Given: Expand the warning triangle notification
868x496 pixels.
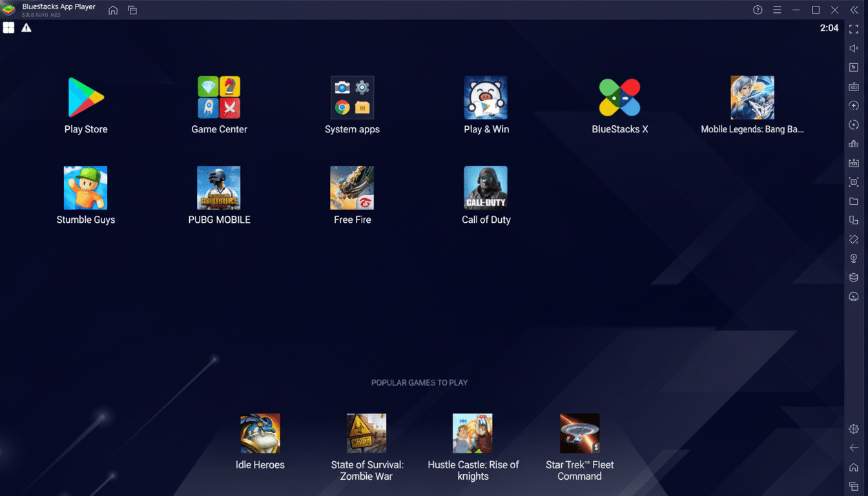Looking at the screenshot, I should (x=26, y=28).
